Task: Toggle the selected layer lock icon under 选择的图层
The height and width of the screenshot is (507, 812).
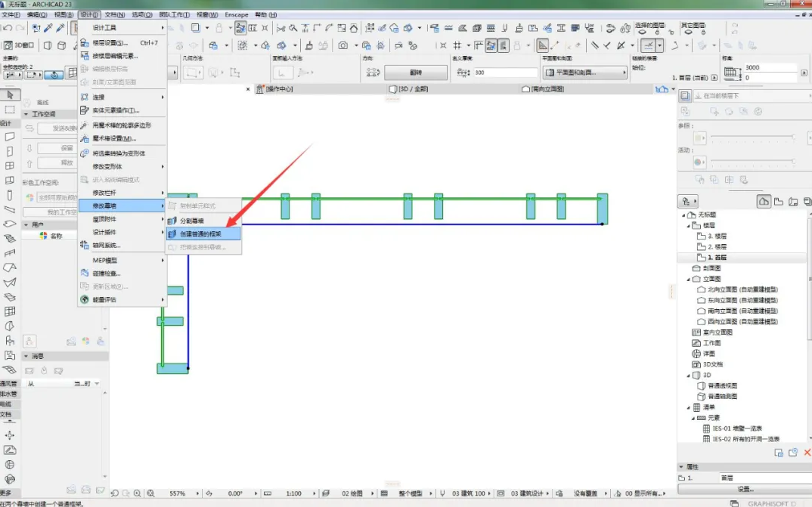Action: (657, 32)
